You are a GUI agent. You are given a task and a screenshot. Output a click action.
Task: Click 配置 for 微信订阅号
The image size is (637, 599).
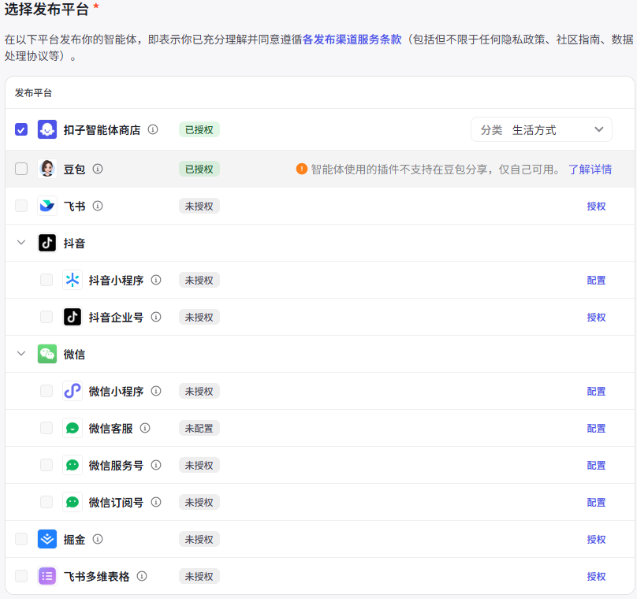tap(596, 502)
